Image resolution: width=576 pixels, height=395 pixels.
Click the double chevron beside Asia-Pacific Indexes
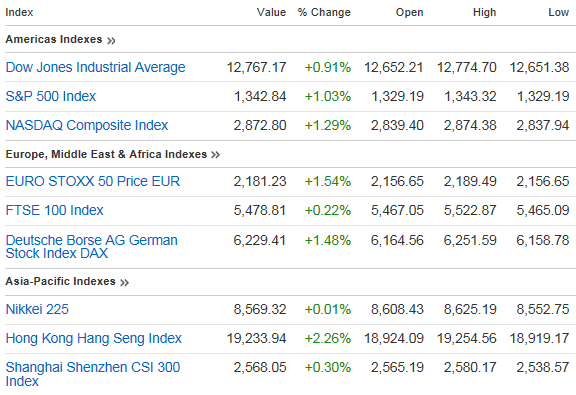coord(125,283)
